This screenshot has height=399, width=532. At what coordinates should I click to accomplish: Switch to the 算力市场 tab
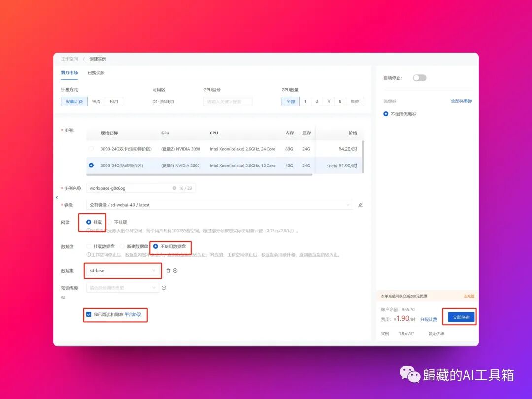[69, 73]
